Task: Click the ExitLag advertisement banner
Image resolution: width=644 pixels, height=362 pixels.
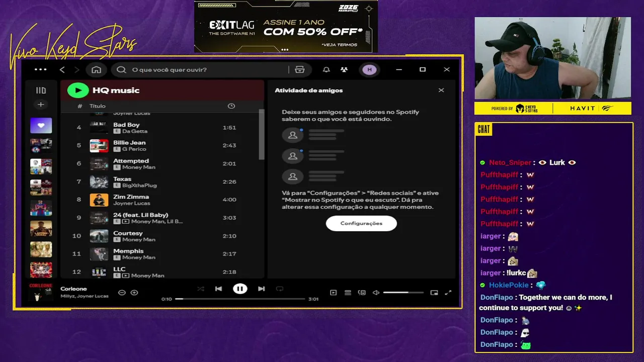Action: [286, 27]
